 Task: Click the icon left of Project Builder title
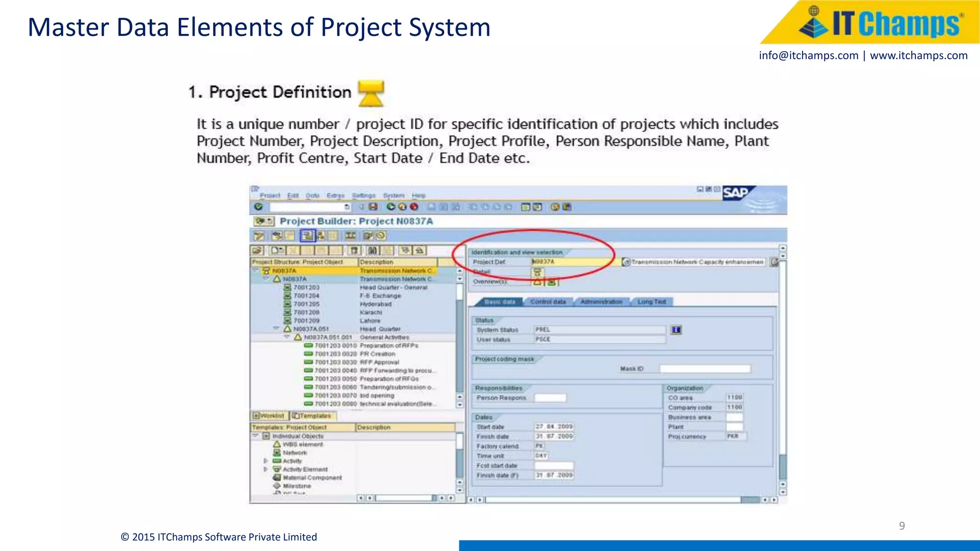(x=264, y=221)
